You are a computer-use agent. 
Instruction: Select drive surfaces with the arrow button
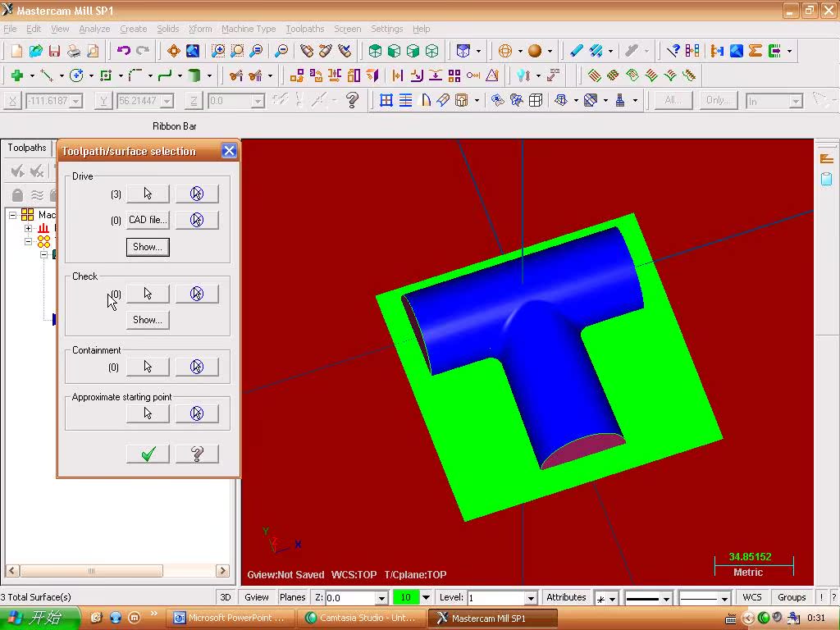tap(148, 194)
